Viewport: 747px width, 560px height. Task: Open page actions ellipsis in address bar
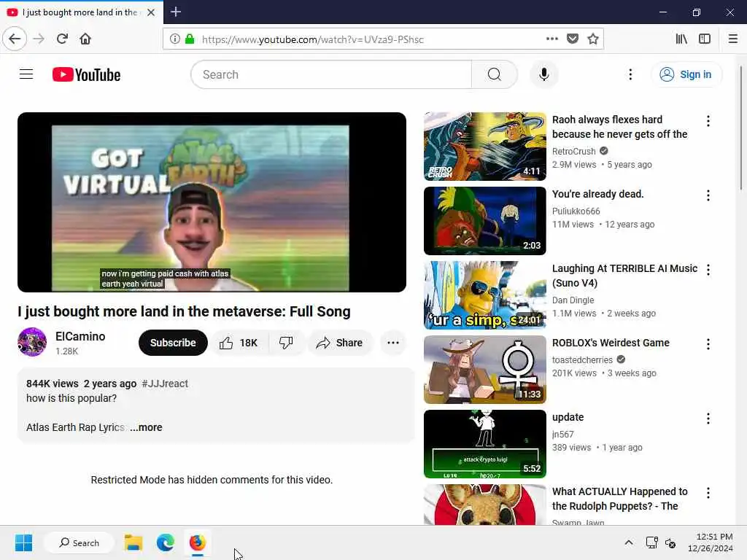coord(551,39)
